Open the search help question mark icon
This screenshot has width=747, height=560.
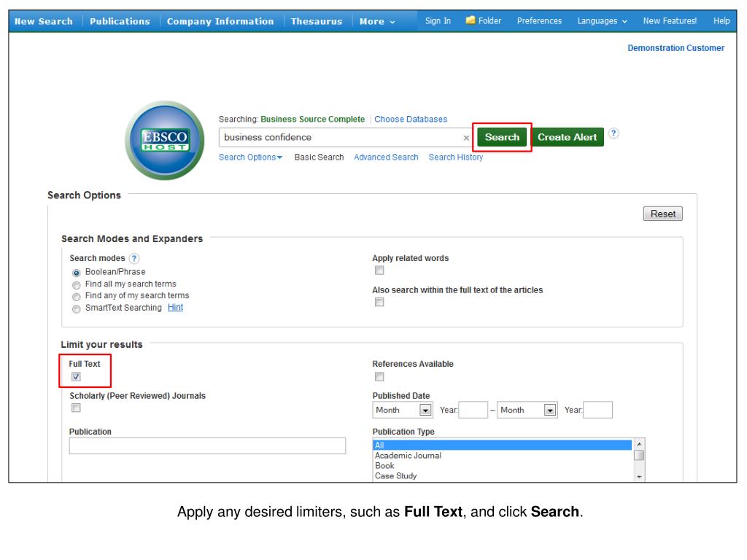[x=614, y=133]
